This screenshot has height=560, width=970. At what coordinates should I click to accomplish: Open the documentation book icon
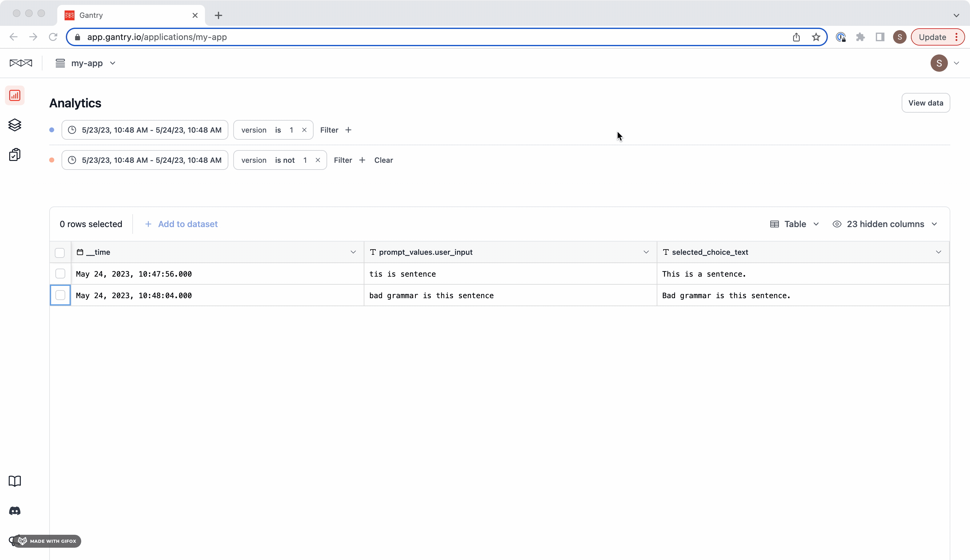click(x=14, y=481)
